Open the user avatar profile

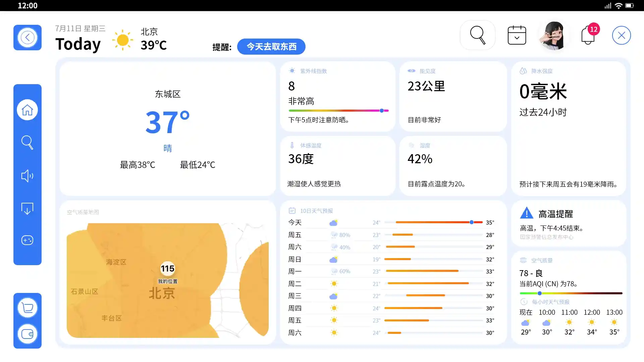[x=554, y=36]
